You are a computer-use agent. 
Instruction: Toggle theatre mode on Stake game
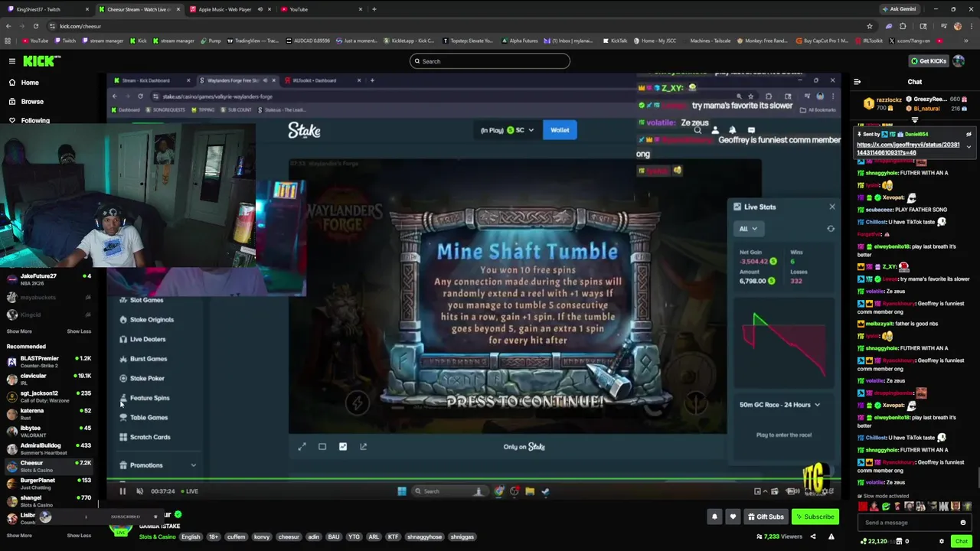click(x=322, y=447)
